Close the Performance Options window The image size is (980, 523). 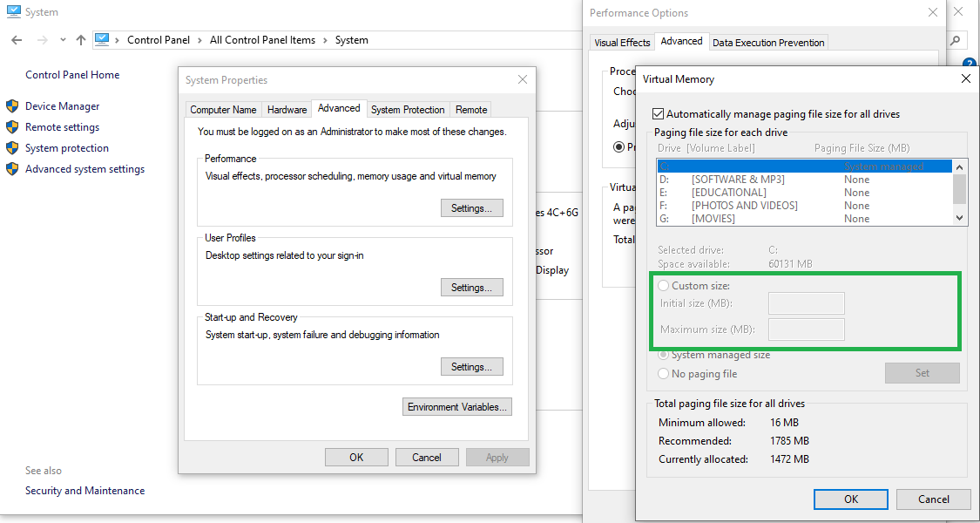pyautogui.click(x=932, y=12)
